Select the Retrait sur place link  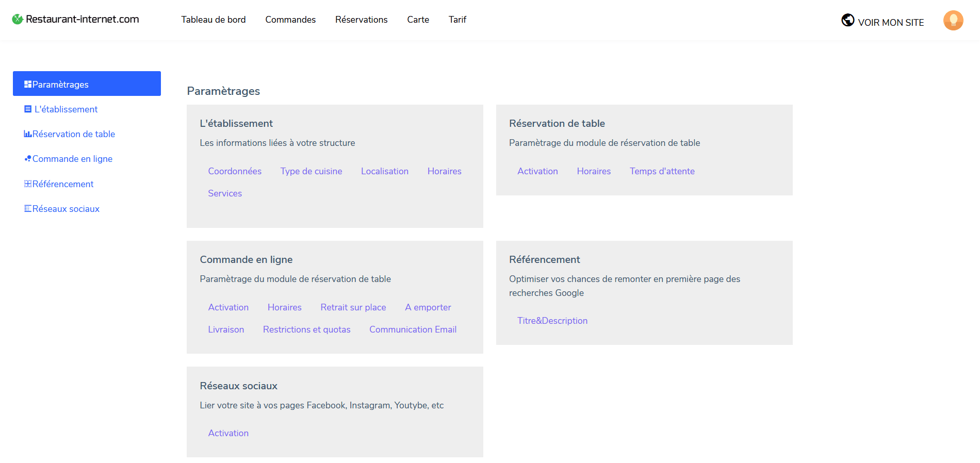[x=353, y=307]
